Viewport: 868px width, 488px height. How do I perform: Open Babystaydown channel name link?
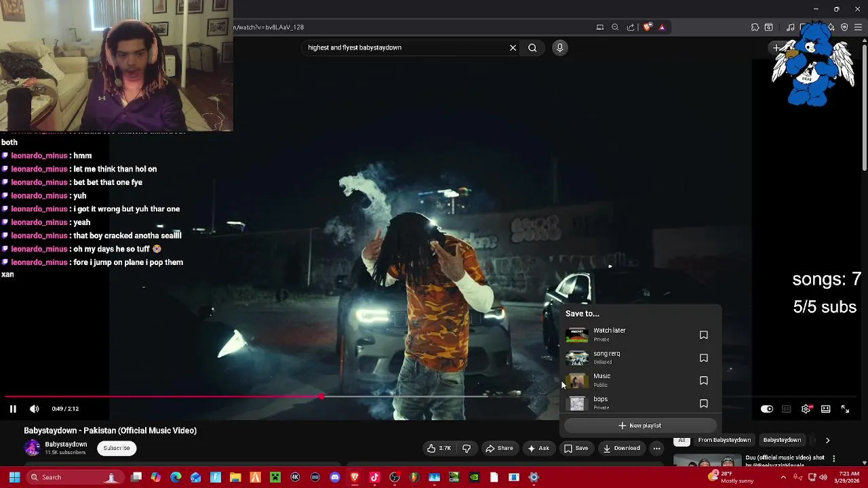pos(66,444)
